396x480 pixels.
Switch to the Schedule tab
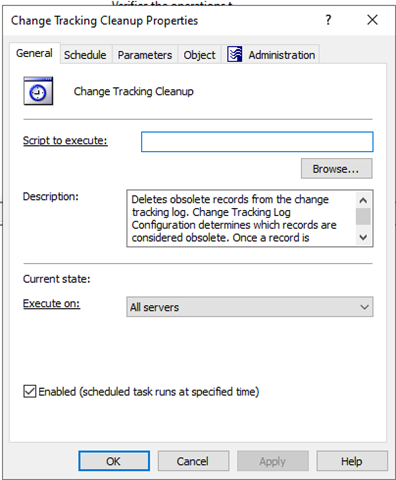click(x=85, y=55)
